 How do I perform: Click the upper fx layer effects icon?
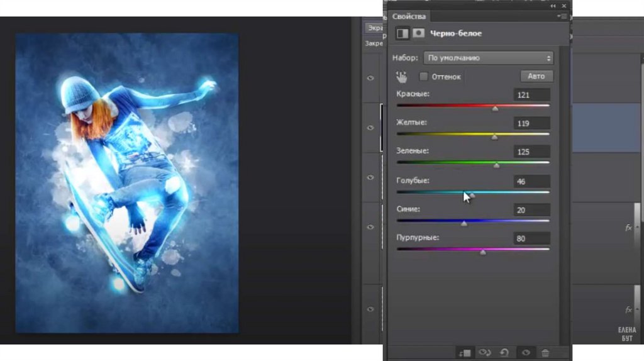pyautogui.click(x=628, y=227)
